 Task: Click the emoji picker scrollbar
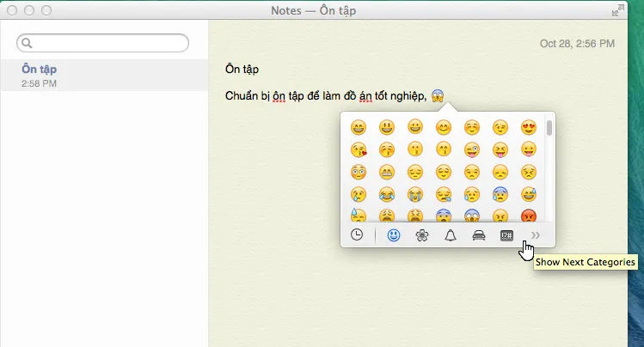549,129
